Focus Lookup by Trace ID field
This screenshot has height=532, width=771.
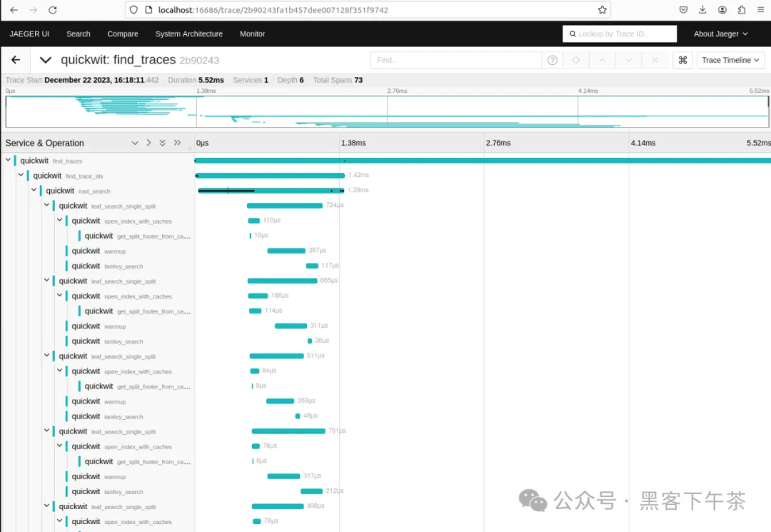(620, 34)
